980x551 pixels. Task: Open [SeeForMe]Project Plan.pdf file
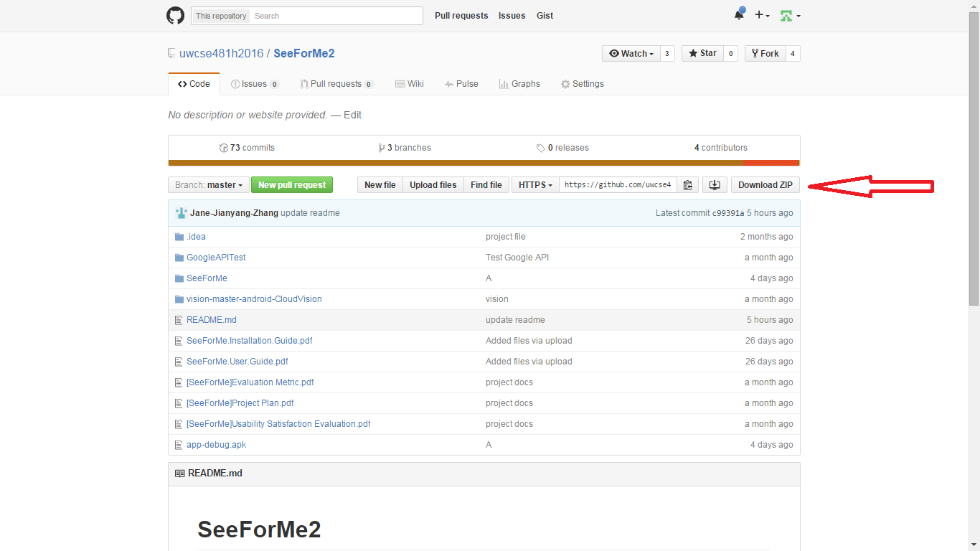(x=240, y=403)
